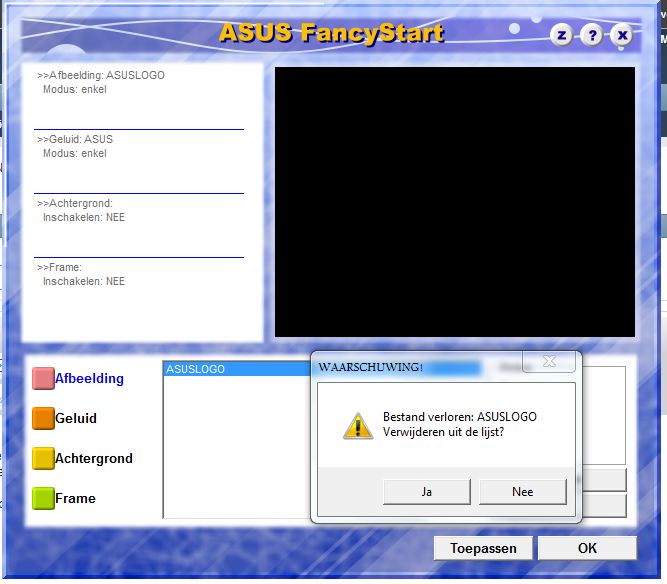Click the black preview area

point(455,202)
